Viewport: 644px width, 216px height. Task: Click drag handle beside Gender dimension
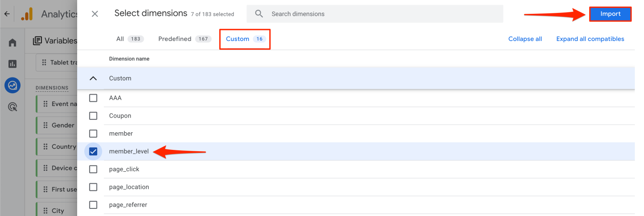[x=45, y=125]
